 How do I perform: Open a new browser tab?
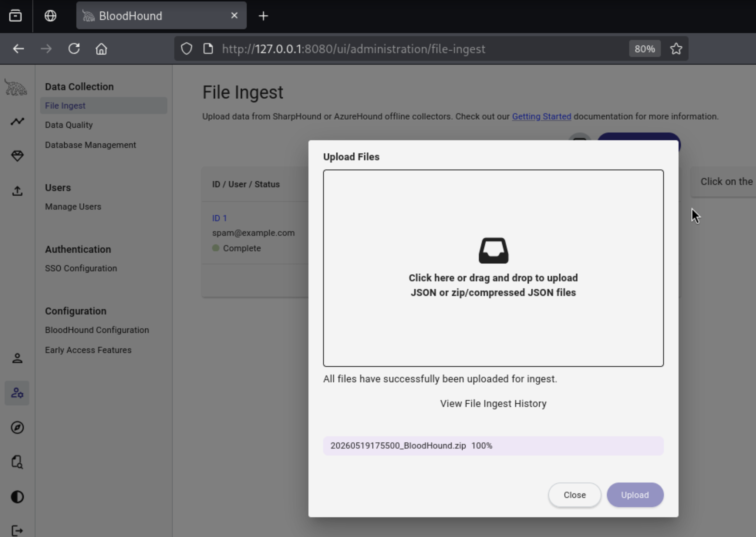click(263, 16)
